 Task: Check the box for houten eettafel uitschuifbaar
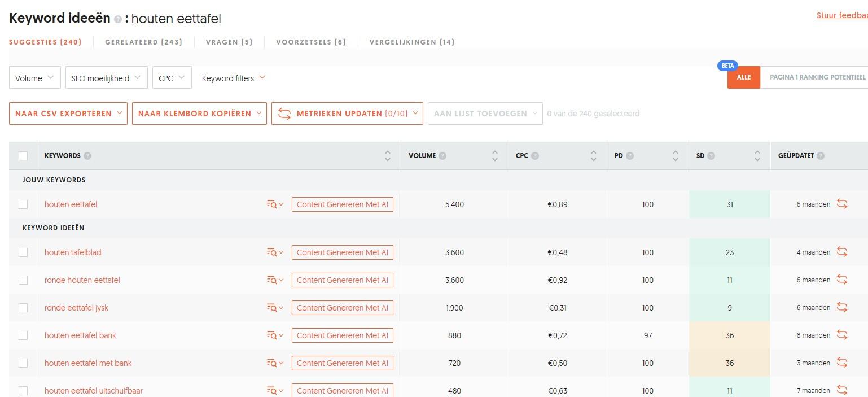click(x=23, y=391)
